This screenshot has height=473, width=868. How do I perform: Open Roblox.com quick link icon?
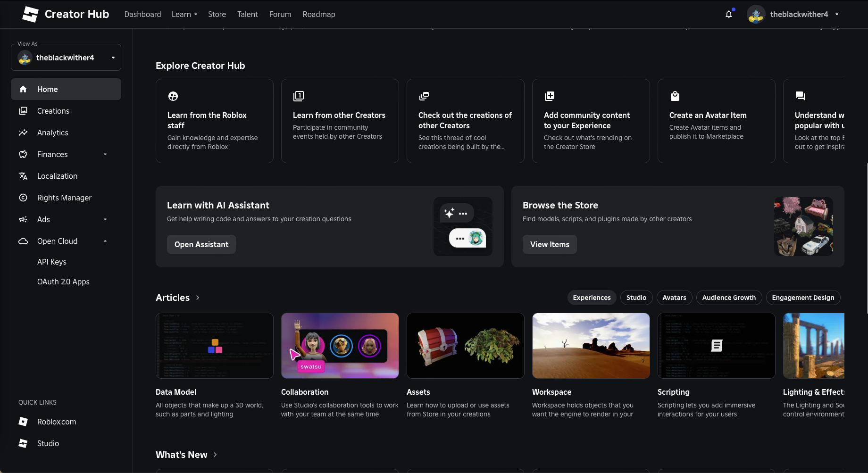[23, 422]
